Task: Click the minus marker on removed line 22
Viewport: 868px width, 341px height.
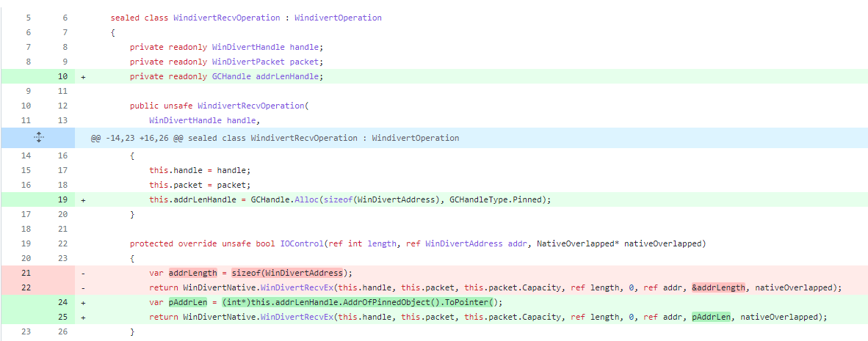Action: pyautogui.click(x=83, y=287)
